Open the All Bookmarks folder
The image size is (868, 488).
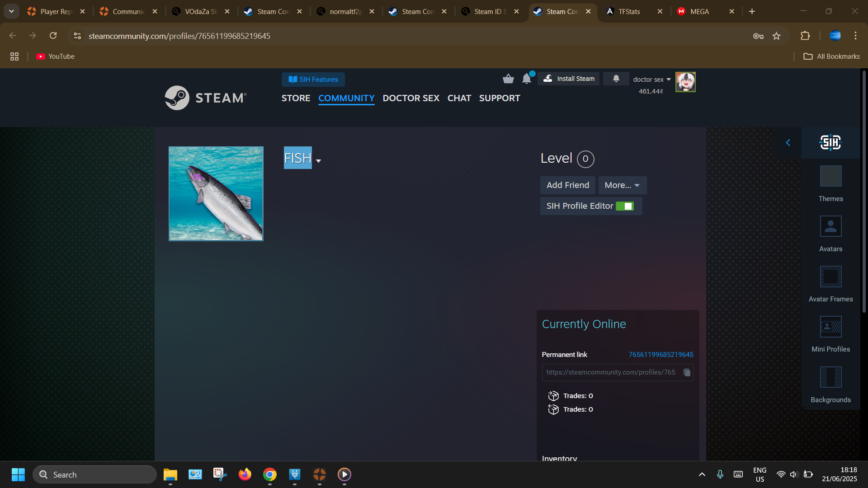click(831, 56)
